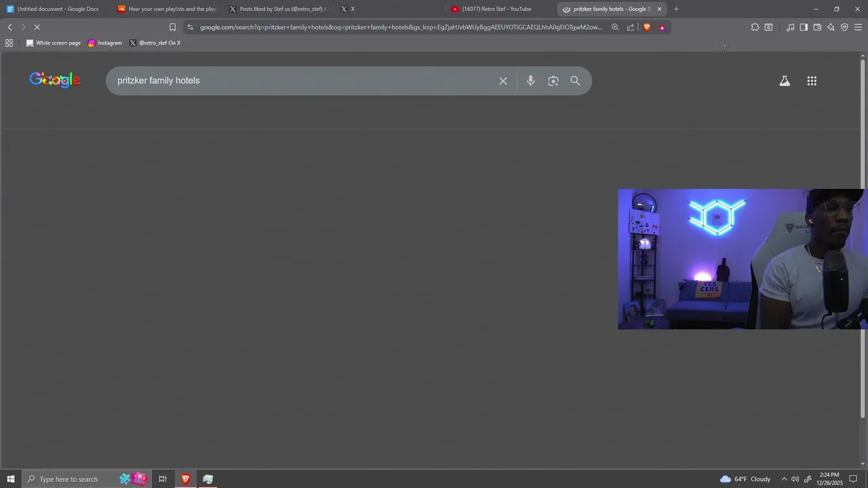Open zoom control in address bar
Screen dimensions: 868x488
click(615, 27)
